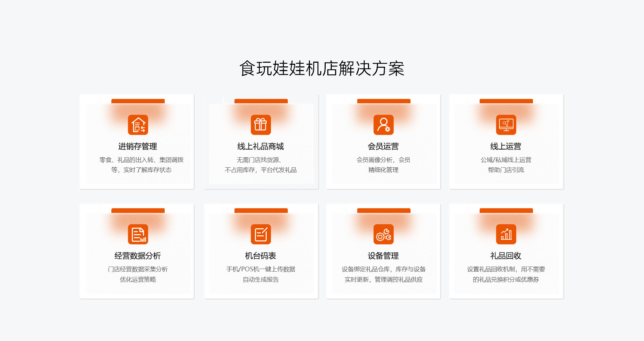Screen dimensions: 644x341
Task: Open the 线上礼品商城 heading
Action: 261,147
